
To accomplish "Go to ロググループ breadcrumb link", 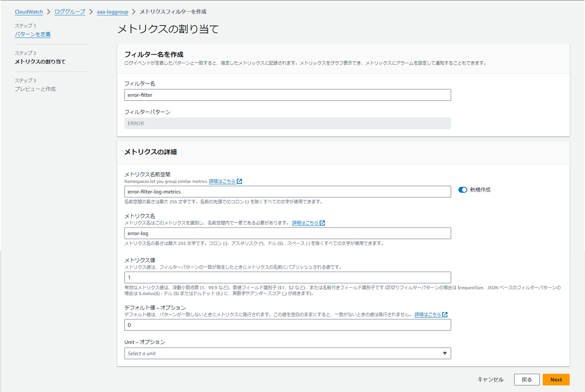I will click(x=70, y=12).
